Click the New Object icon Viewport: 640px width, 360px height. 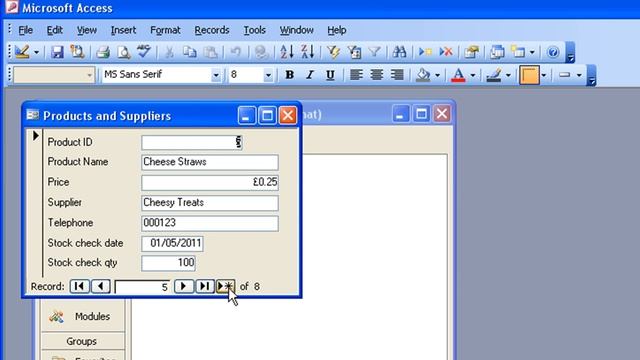click(x=518, y=52)
